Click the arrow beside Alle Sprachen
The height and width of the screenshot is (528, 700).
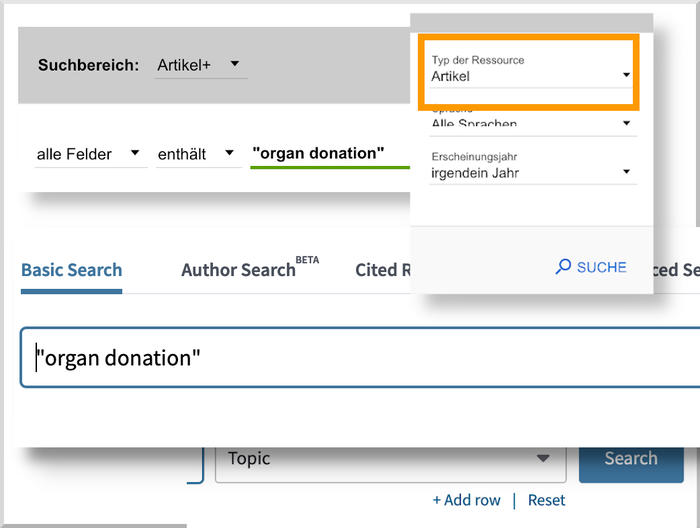pos(627,124)
